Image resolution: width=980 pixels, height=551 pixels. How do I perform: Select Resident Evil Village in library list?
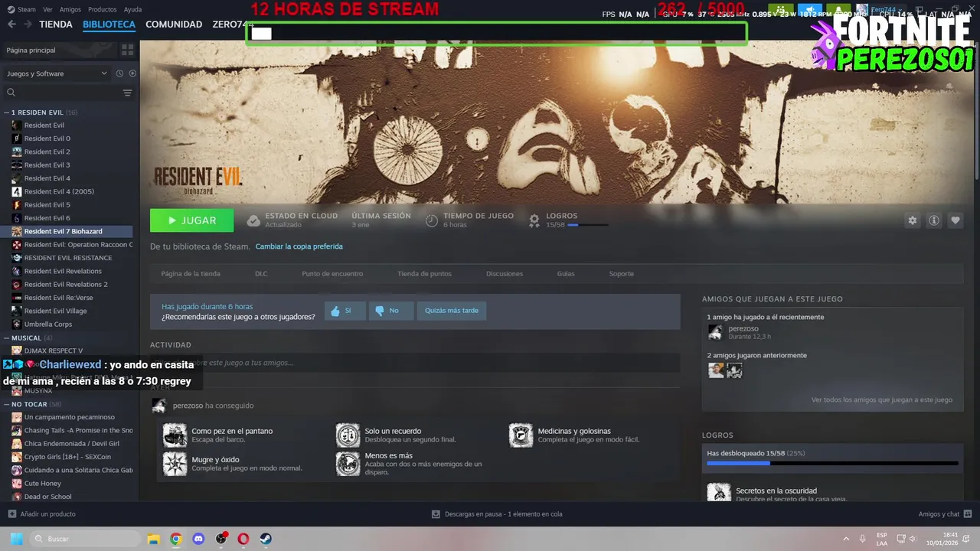(55, 311)
